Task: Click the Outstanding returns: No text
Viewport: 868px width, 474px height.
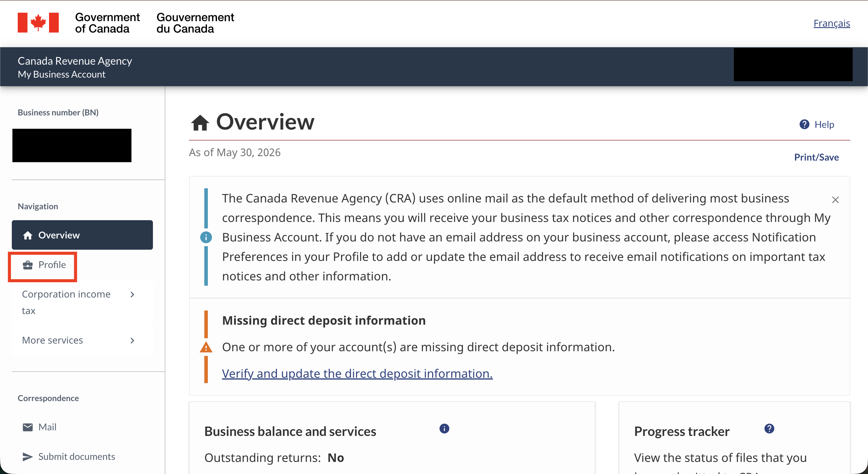Action: (x=274, y=458)
